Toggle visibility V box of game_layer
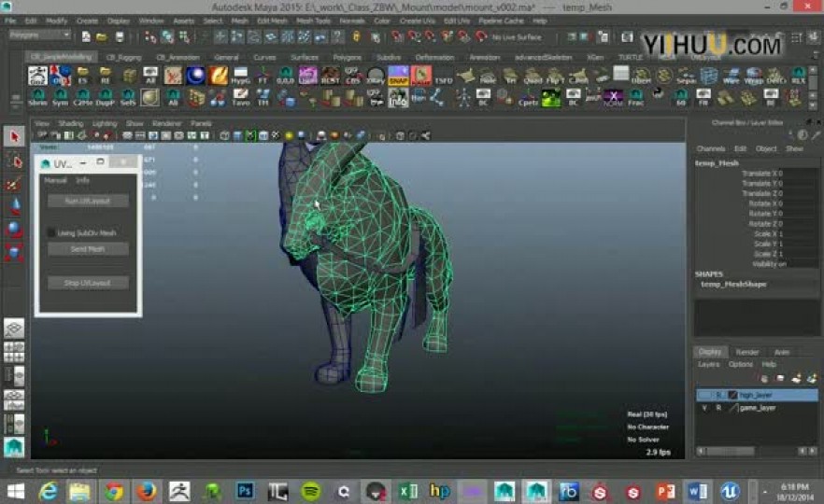The height and width of the screenshot is (504, 824). tap(704, 408)
